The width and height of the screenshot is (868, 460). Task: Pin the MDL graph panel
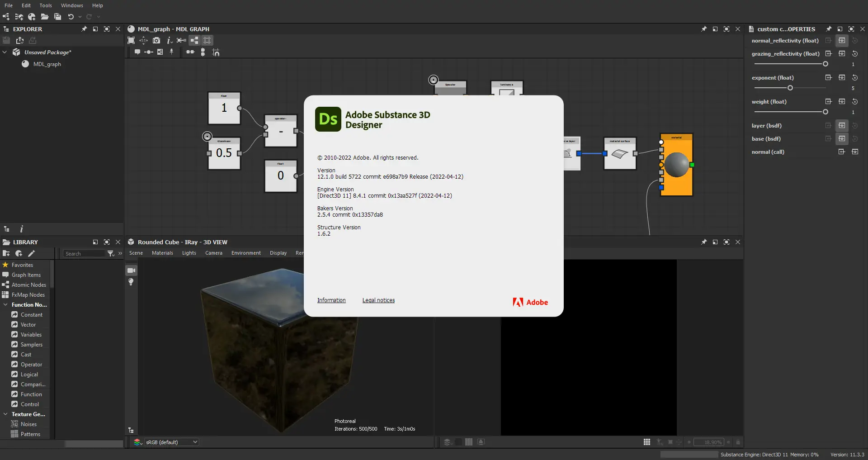[704, 29]
